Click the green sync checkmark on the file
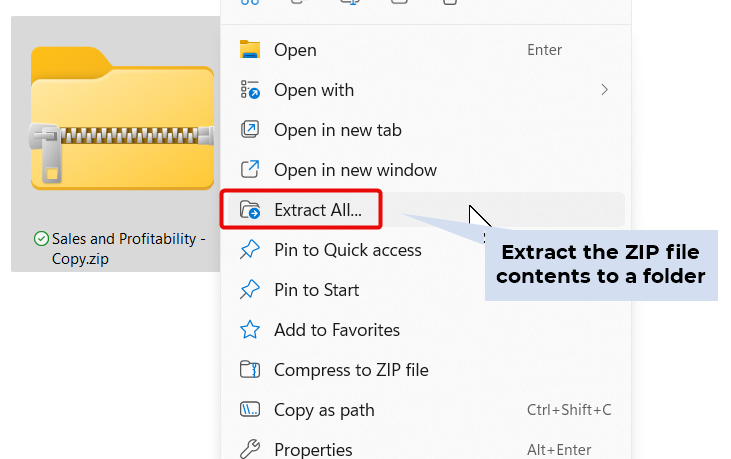The width and height of the screenshot is (731, 459). point(41,239)
